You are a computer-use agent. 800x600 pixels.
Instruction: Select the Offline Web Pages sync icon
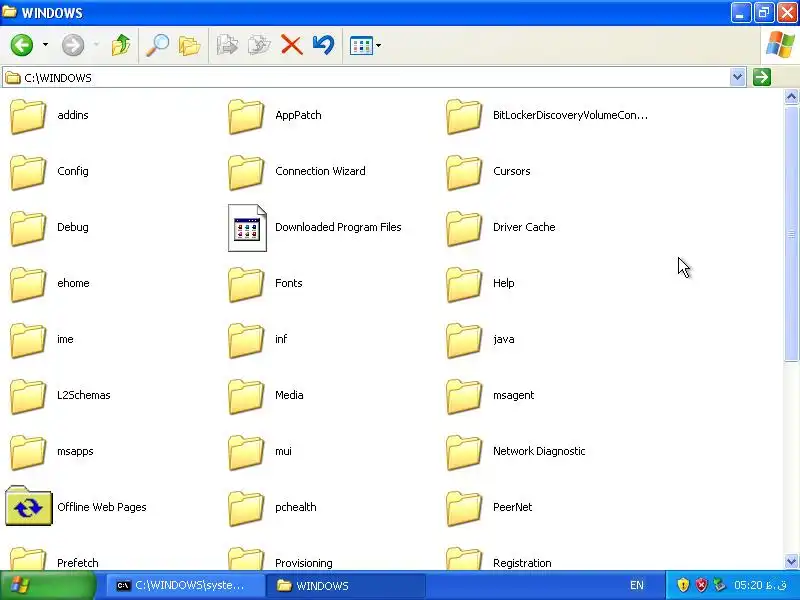coord(29,506)
